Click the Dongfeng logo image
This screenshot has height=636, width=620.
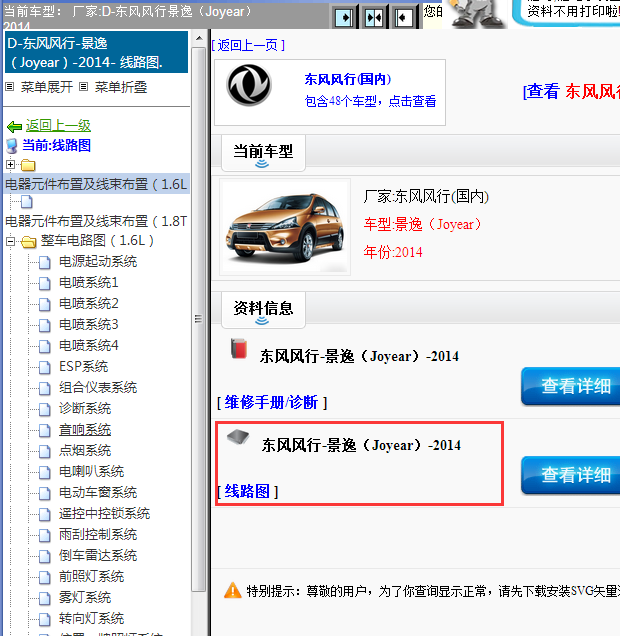click(249, 85)
